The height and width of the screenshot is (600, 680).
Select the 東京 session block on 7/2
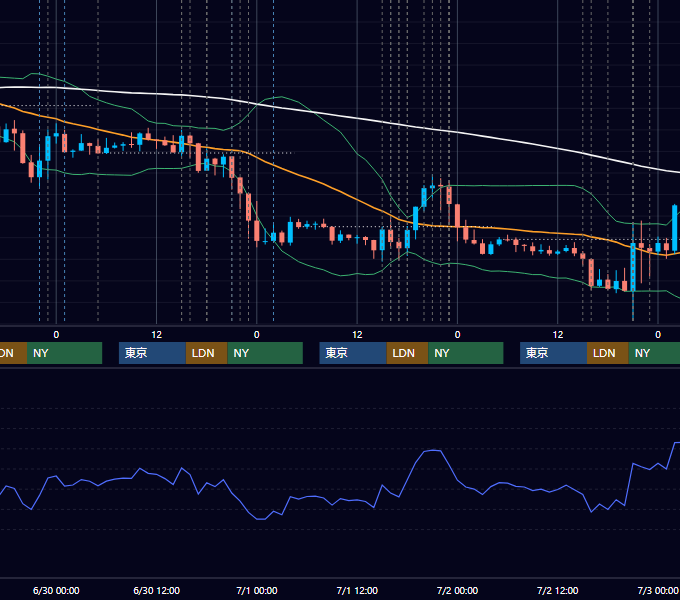pyautogui.click(x=553, y=353)
